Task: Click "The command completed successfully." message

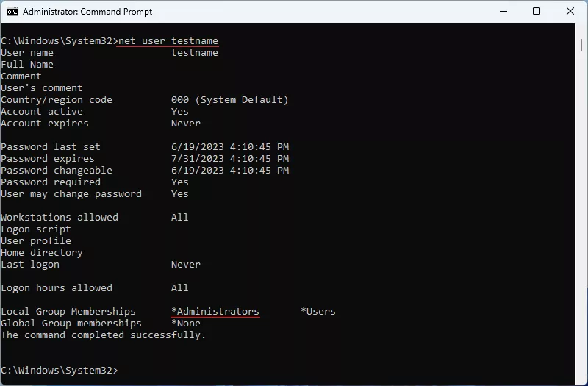Action: pyautogui.click(x=104, y=335)
